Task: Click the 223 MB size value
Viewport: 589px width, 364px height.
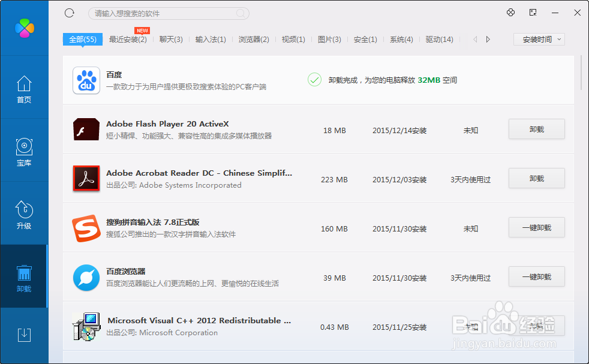Action: pos(334,179)
